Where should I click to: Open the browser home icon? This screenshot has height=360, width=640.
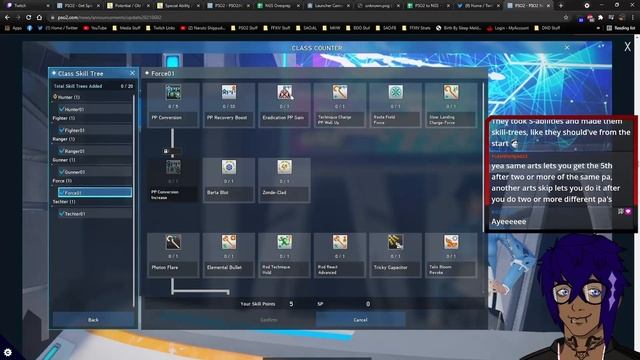click(x=39, y=18)
